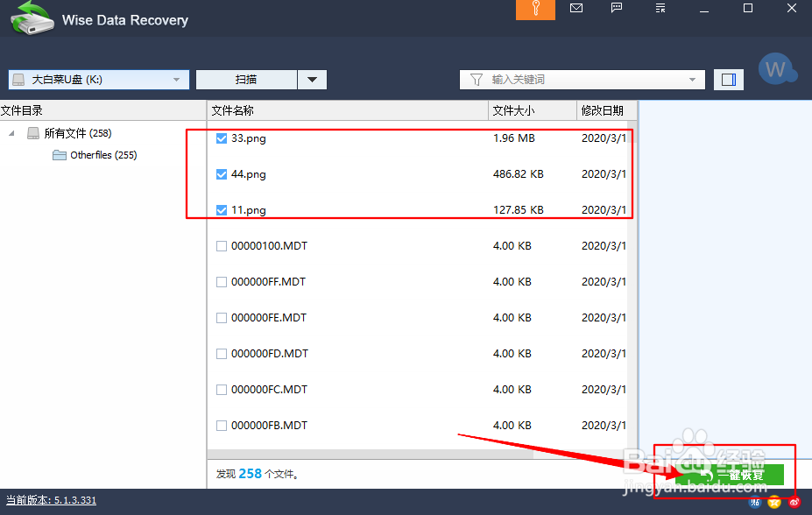The width and height of the screenshot is (812, 515).
Task: Select Otherfiles (255) in tree
Action: point(103,155)
